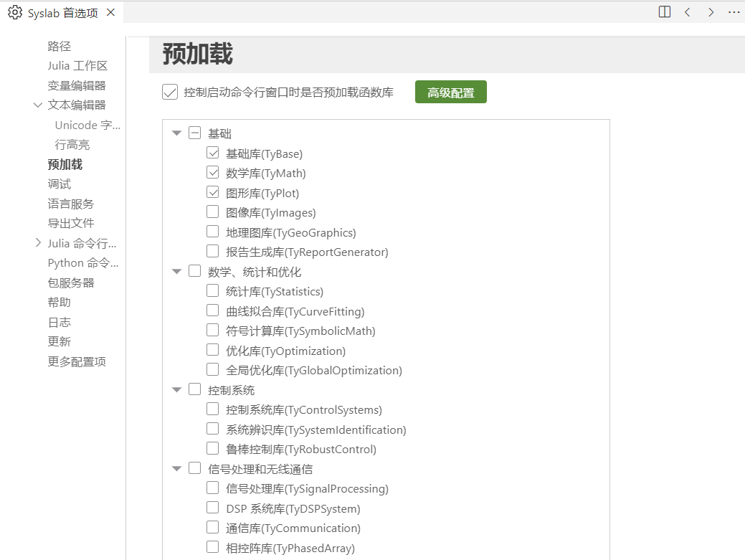
Task: Uncheck the 基础库(TyBase) checkbox
Action: click(213, 153)
